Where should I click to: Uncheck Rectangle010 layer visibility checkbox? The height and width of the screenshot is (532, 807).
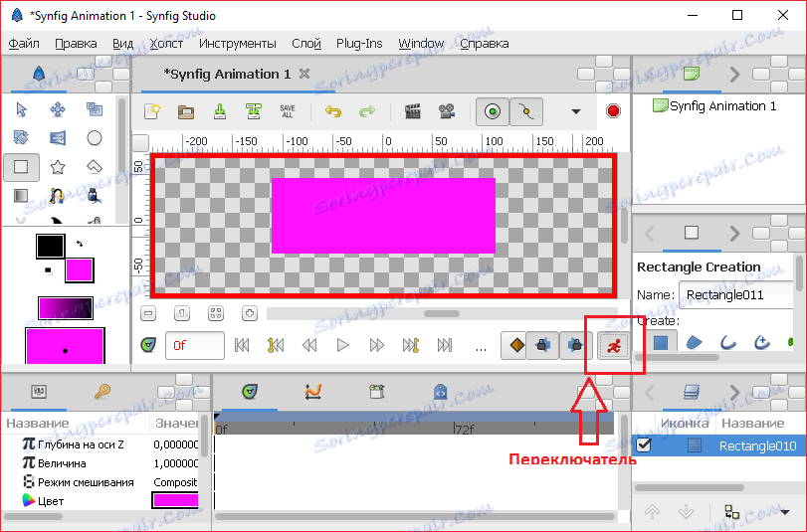(x=644, y=445)
